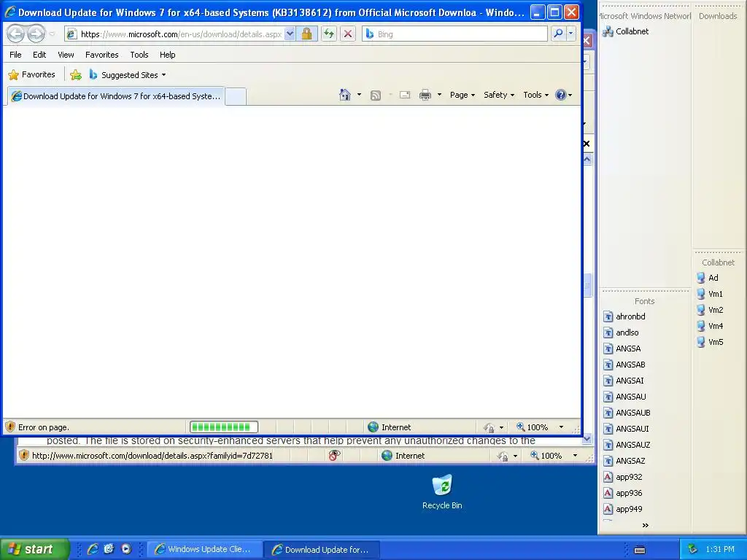Image resolution: width=747 pixels, height=560 pixels.
Task: Open the Edit menu
Action: (x=39, y=55)
